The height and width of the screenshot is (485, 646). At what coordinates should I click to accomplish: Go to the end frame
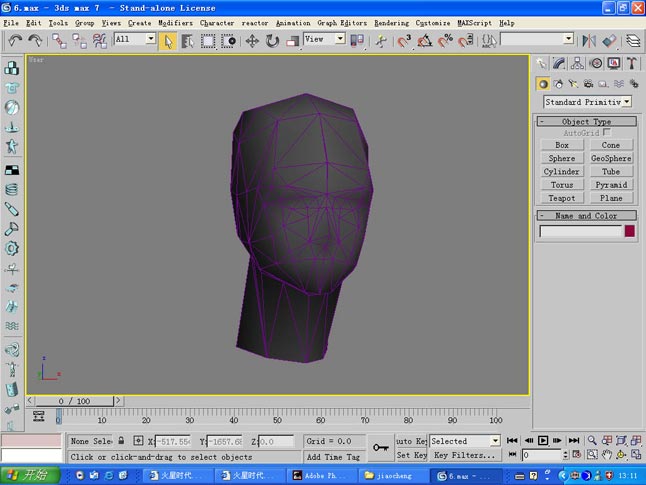pos(574,440)
